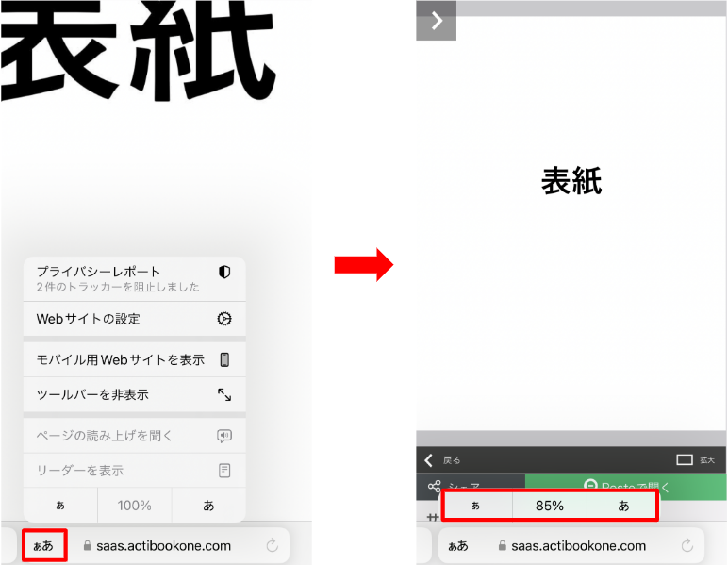
Task: Expand the side panel chevron at top
Action: coord(436,21)
